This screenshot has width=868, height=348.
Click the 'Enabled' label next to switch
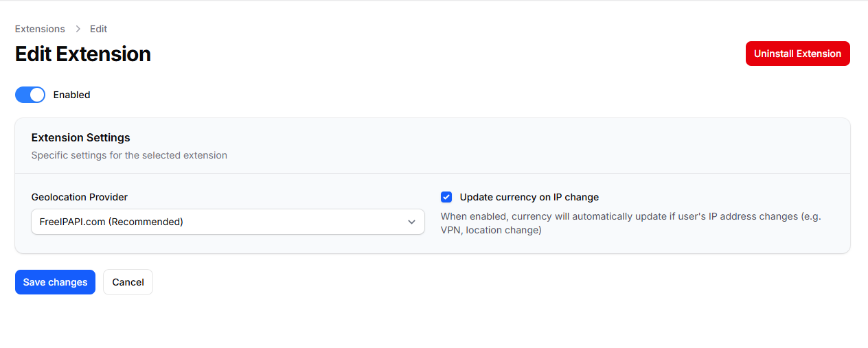(71, 95)
